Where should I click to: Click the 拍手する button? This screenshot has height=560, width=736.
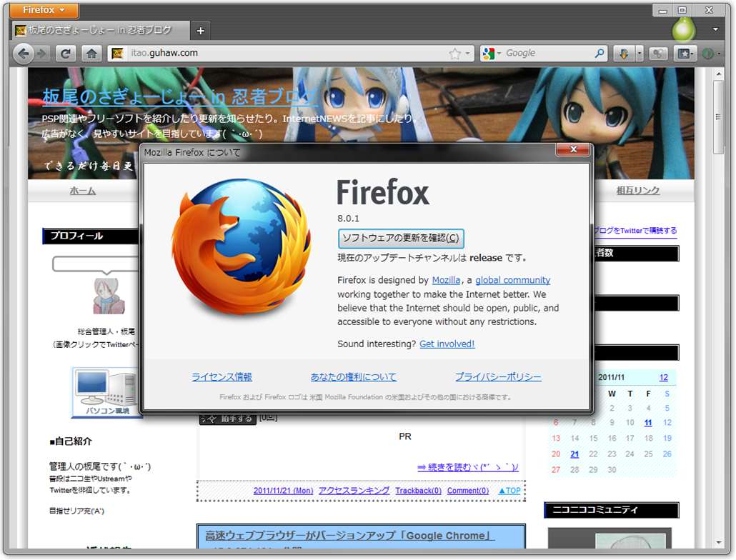[228, 419]
